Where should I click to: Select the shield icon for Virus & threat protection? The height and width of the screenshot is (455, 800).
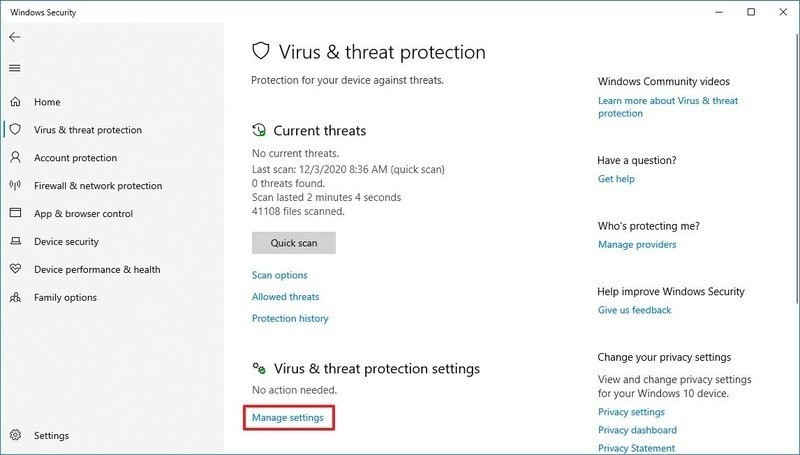tap(15, 130)
